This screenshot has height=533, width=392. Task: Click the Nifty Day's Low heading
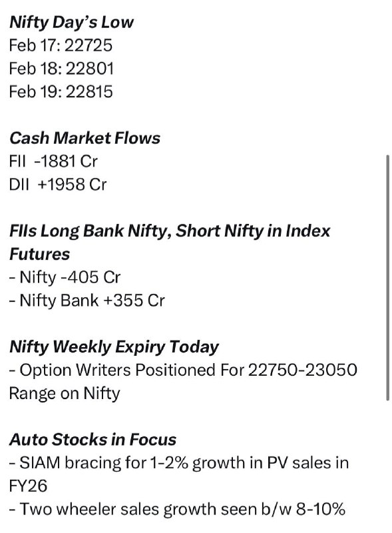(71, 23)
